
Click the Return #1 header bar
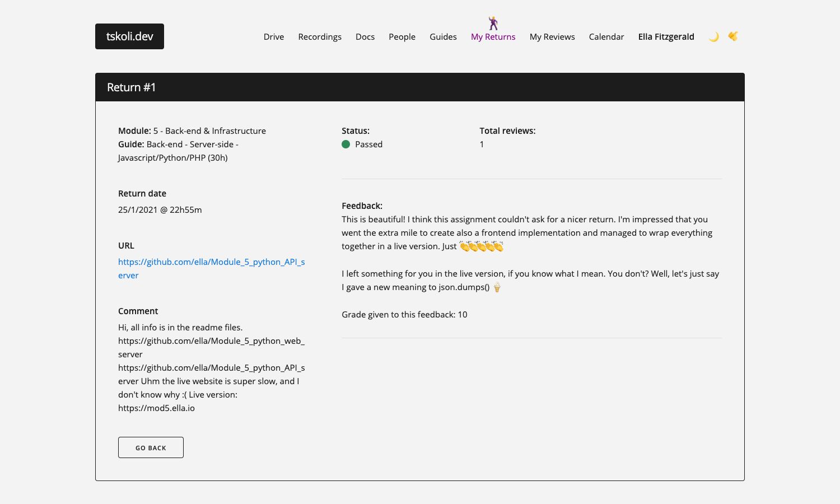420,87
